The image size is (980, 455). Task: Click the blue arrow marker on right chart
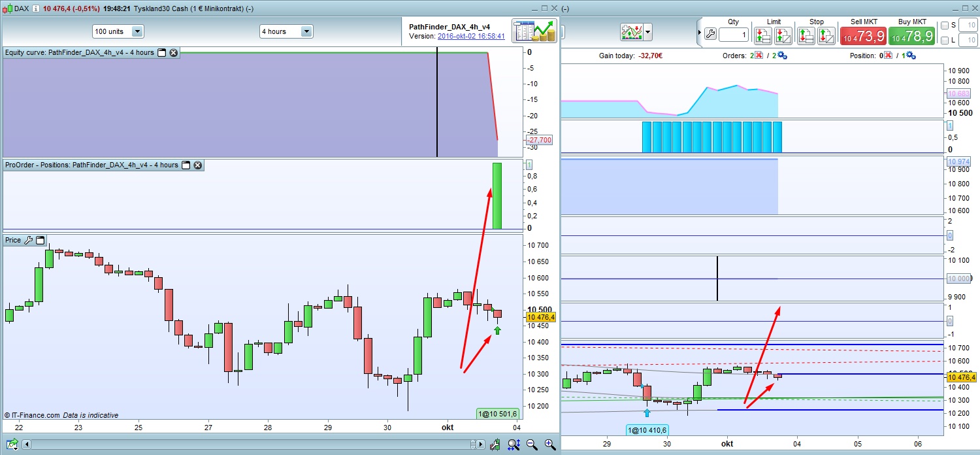[x=647, y=413]
